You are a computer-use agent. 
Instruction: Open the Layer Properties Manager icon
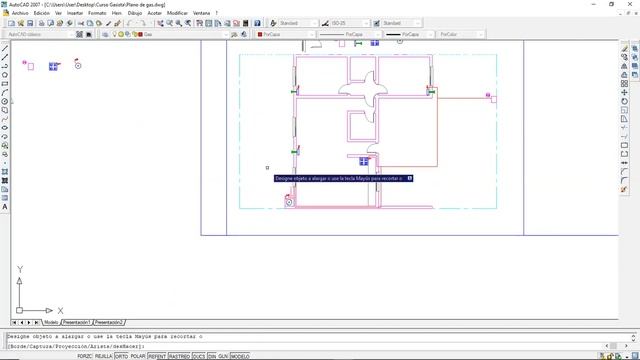[105, 35]
